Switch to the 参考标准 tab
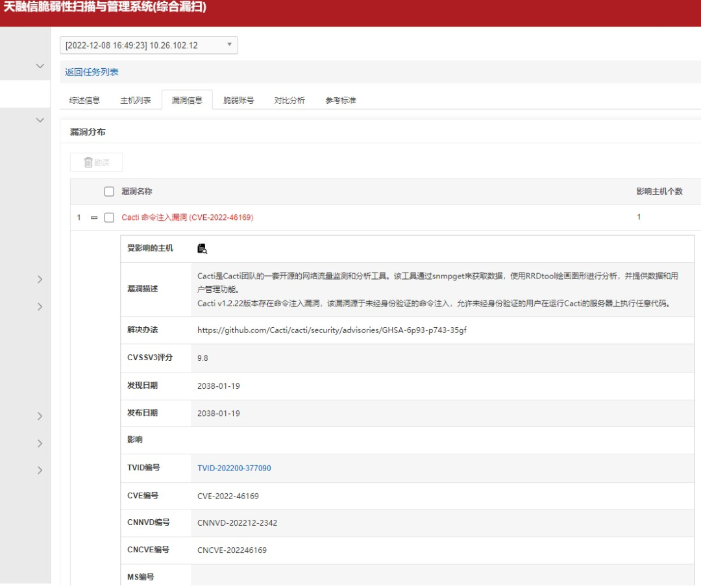This screenshot has height=588, width=701. 341,100
